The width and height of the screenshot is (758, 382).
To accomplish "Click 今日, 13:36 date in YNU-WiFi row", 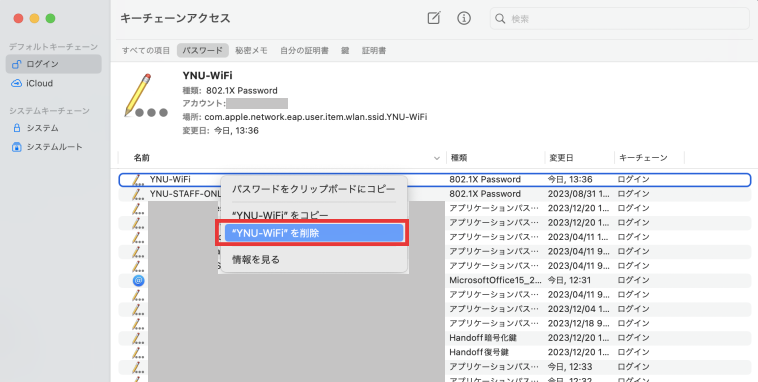I will click(x=570, y=179).
